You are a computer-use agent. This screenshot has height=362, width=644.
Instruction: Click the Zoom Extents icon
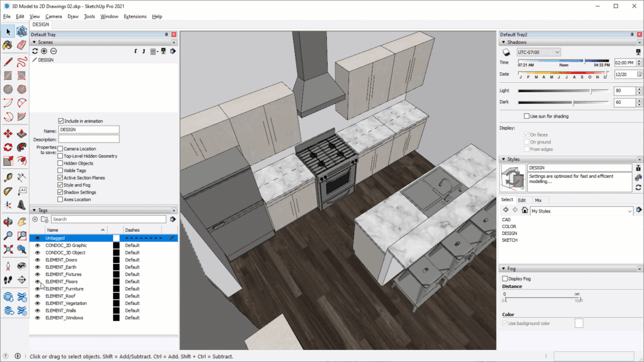(x=8, y=249)
